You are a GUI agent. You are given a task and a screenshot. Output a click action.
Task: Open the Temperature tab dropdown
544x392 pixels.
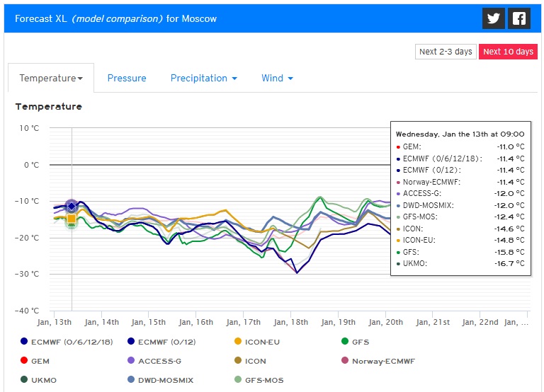[x=51, y=78]
